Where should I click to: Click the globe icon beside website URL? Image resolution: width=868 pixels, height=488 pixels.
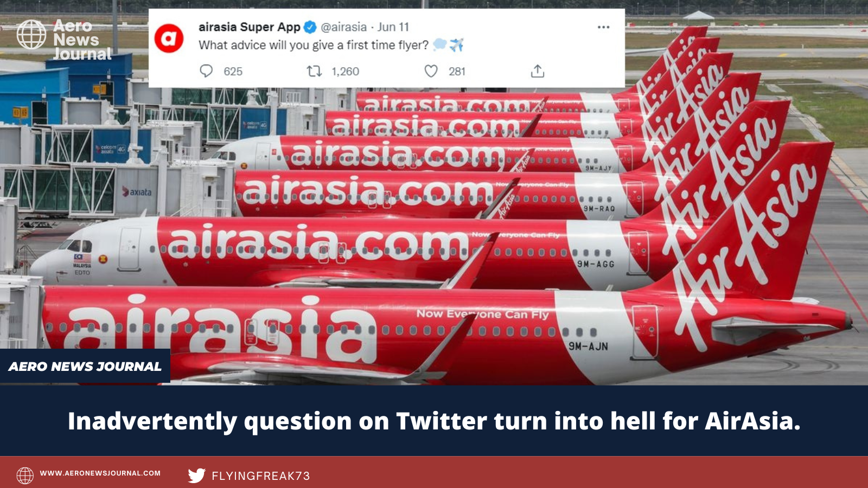tap(25, 475)
